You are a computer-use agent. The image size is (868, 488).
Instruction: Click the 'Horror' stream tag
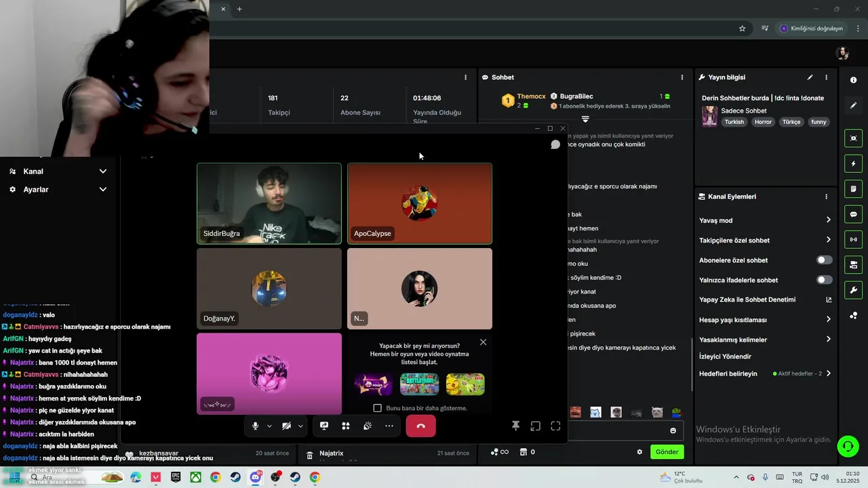(x=763, y=122)
